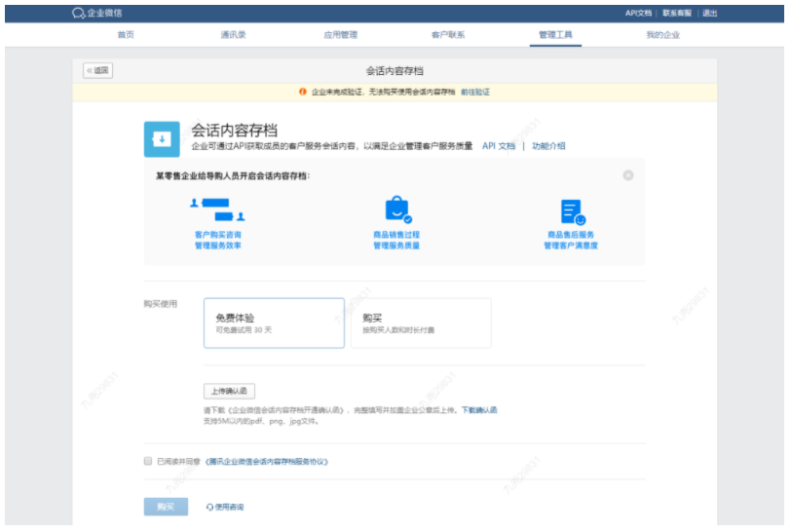This screenshot has width=792, height=532.
Task: Click the blue 会话内容存档 download icon
Action: pos(162,139)
